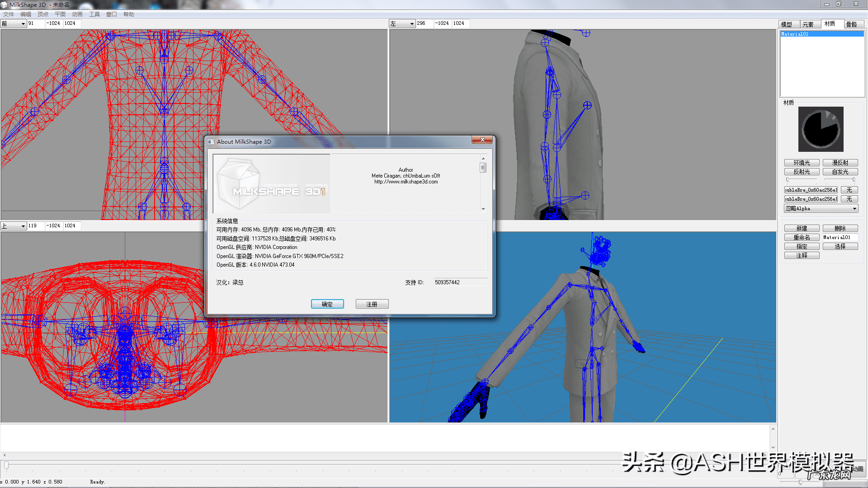Close the About MilkShape 3D dialog

pyautogui.click(x=482, y=140)
